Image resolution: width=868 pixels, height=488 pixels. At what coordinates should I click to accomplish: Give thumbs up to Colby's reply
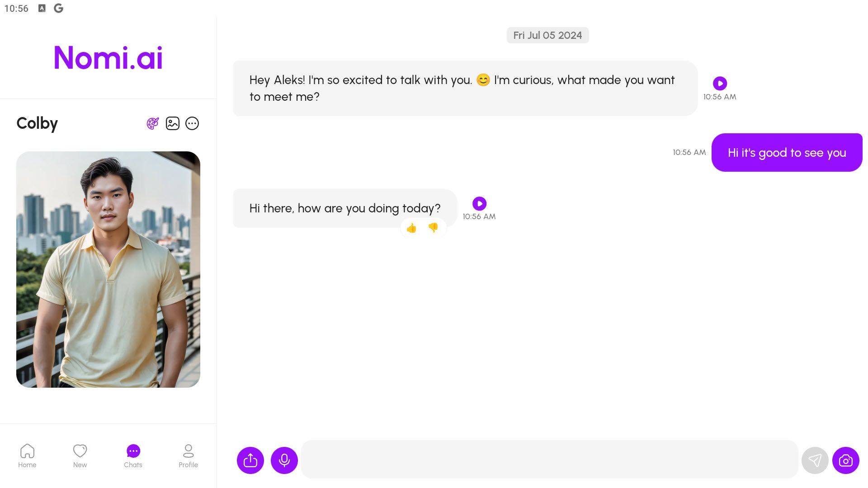coord(411,228)
